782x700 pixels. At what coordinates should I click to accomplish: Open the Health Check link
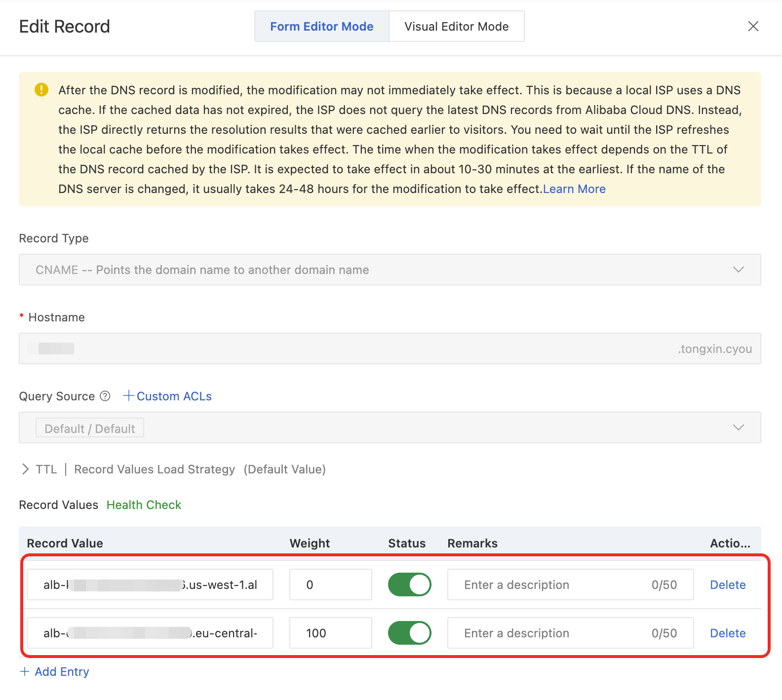(144, 505)
